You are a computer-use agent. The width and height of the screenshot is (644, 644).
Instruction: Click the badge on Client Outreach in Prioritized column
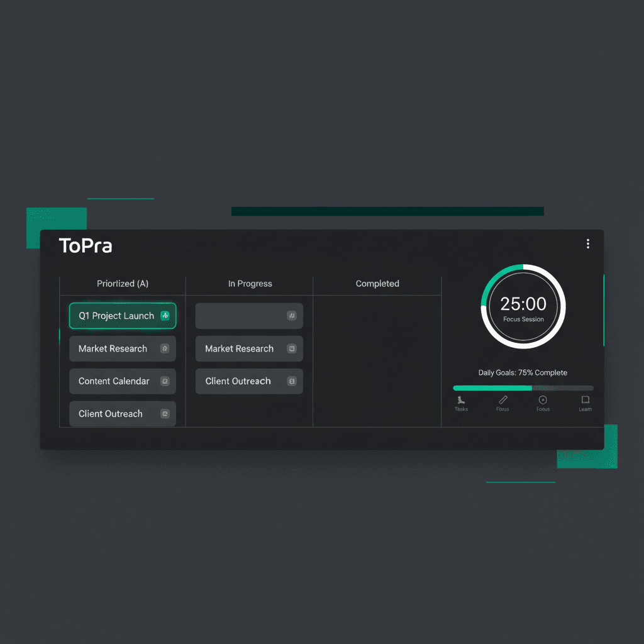pyautogui.click(x=165, y=414)
